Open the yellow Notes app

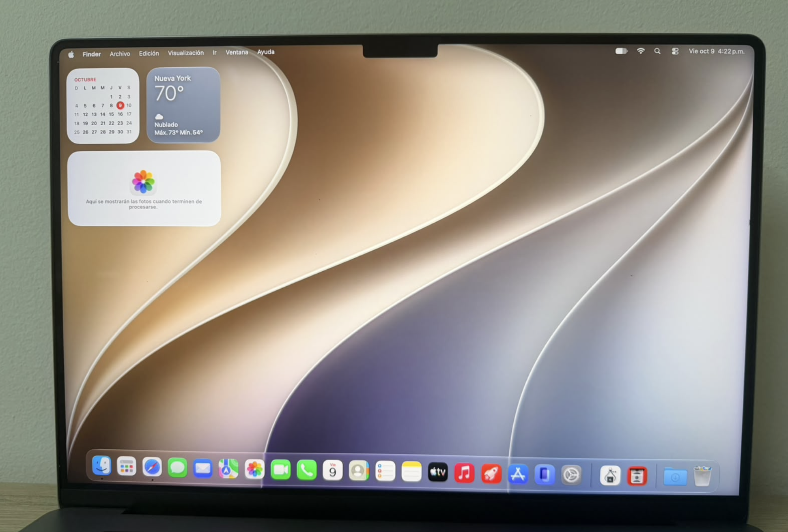(x=411, y=472)
